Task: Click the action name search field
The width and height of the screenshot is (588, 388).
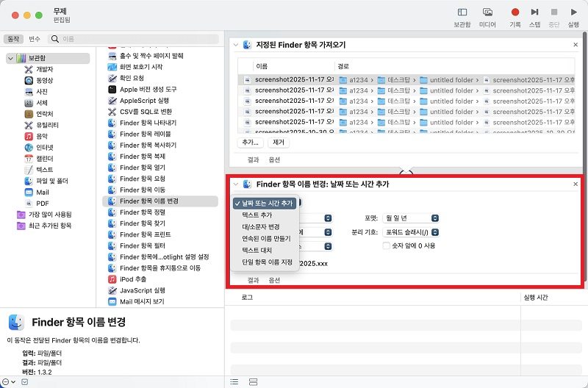Action: point(134,39)
